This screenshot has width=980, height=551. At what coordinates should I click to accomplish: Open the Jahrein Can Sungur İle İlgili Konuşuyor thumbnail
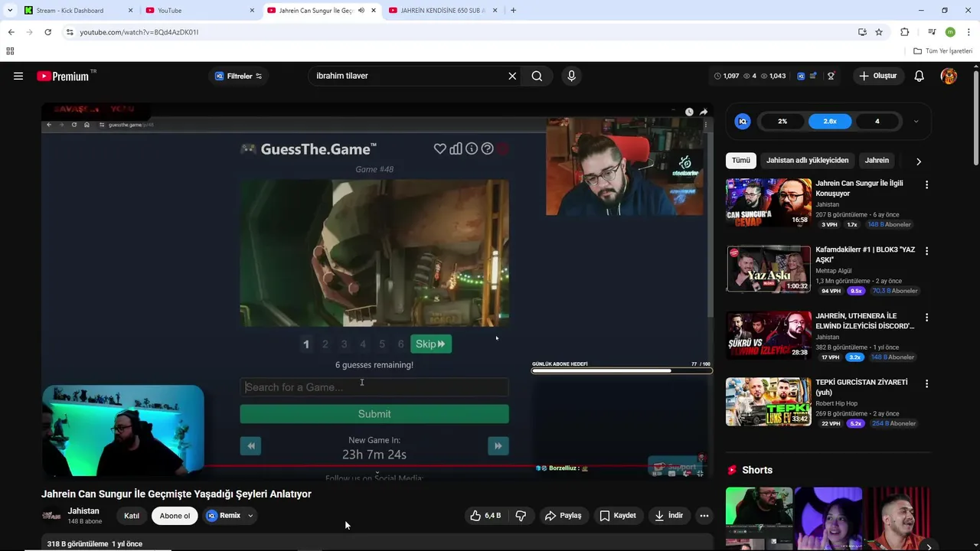pyautogui.click(x=768, y=202)
